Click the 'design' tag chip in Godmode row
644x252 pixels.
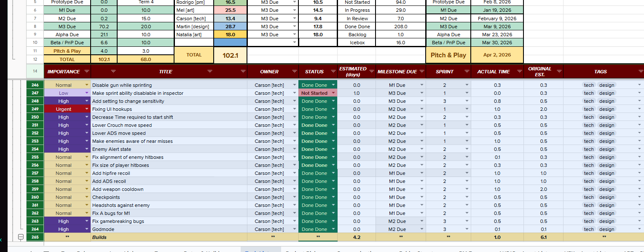[606, 229]
